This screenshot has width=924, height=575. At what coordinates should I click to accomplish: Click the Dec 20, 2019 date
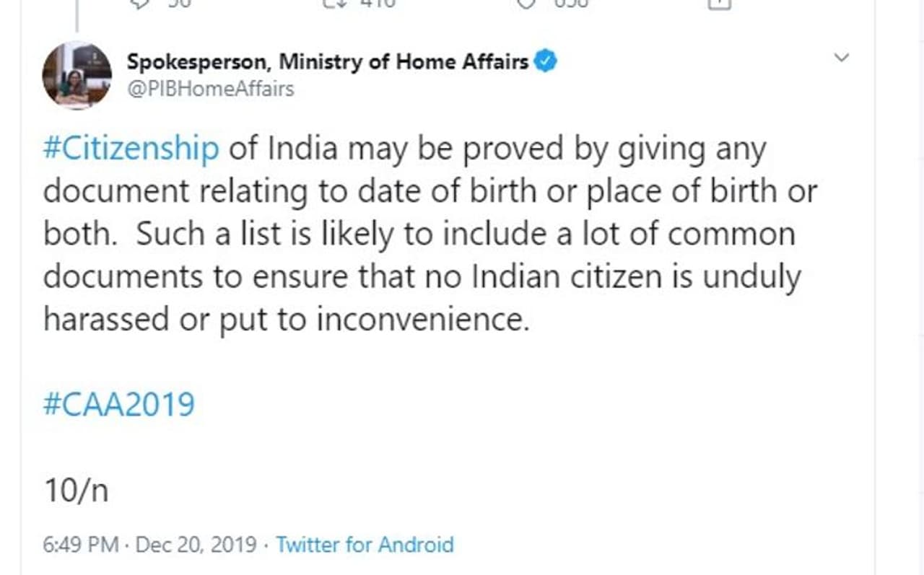pyautogui.click(x=196, y=544)
